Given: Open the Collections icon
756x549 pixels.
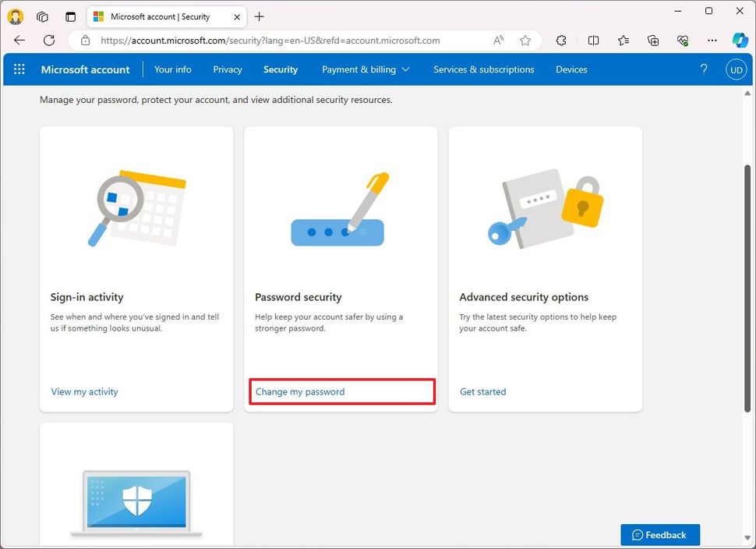Looking at the screenshot, I should [653, 40].
